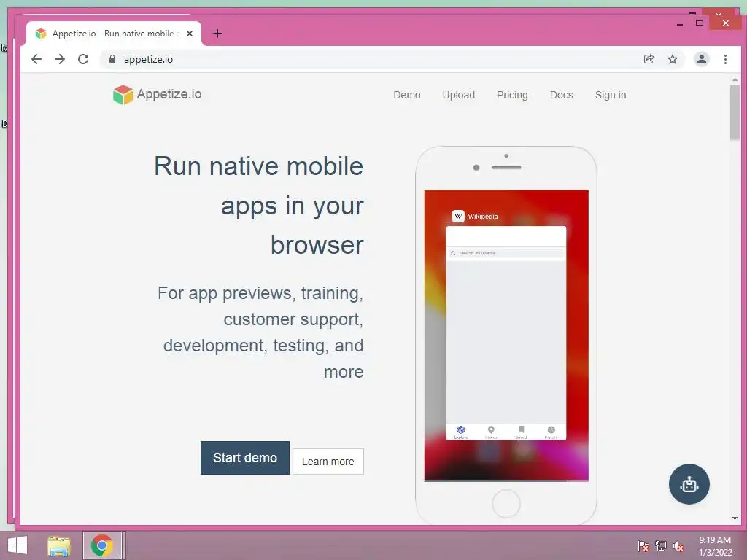The width and height of the screenshot is (747, 560).
Task: Open the Demo nav link
Action: click(407, 95)
